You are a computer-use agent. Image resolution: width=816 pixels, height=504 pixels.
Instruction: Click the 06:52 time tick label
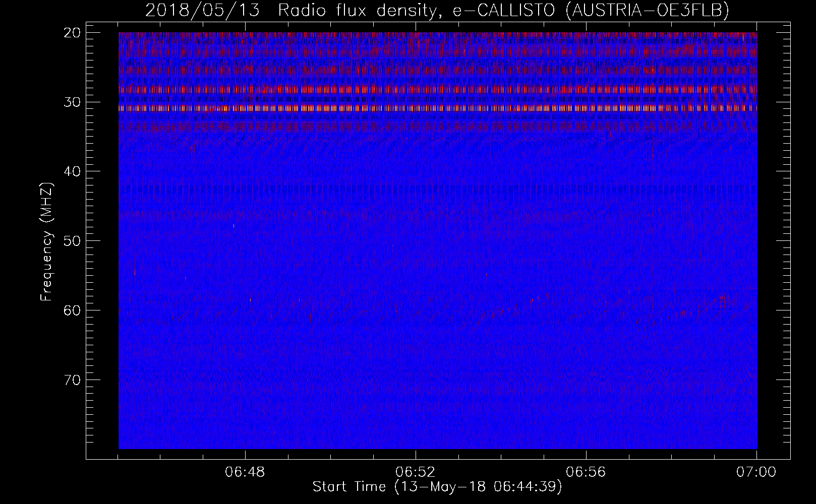tap(416, 472)
